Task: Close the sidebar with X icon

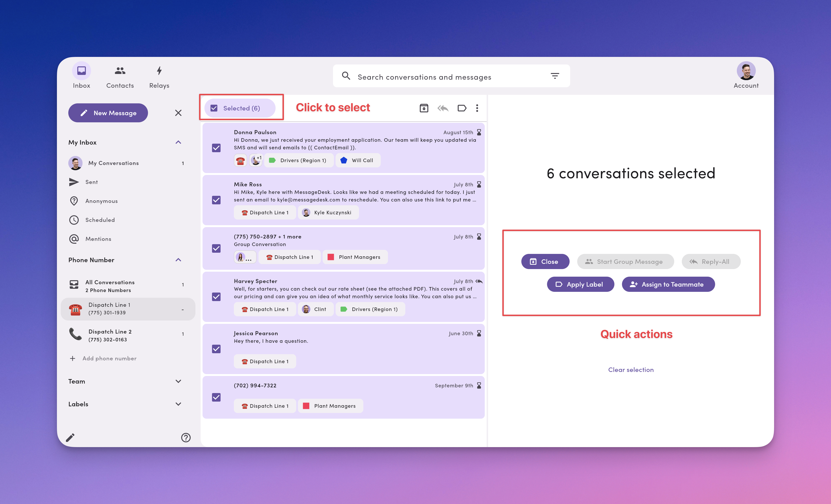Action: pyautogui.click(x=178, y=113)
